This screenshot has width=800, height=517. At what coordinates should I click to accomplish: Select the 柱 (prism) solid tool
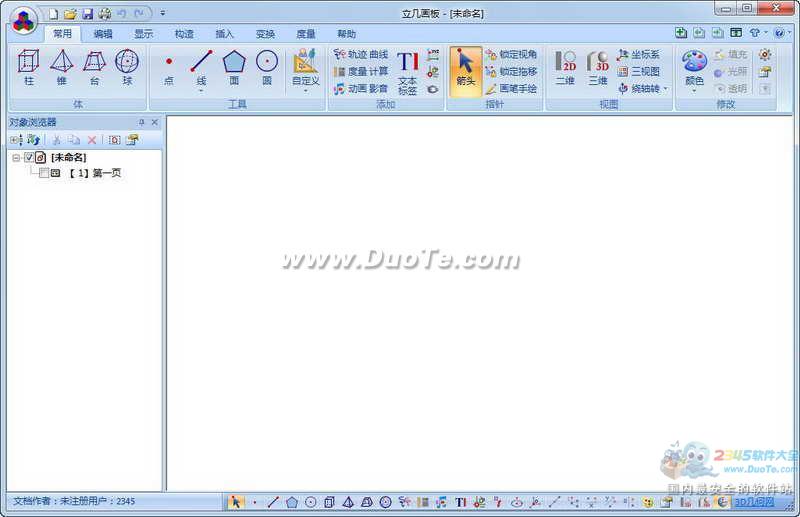(29, 67)
